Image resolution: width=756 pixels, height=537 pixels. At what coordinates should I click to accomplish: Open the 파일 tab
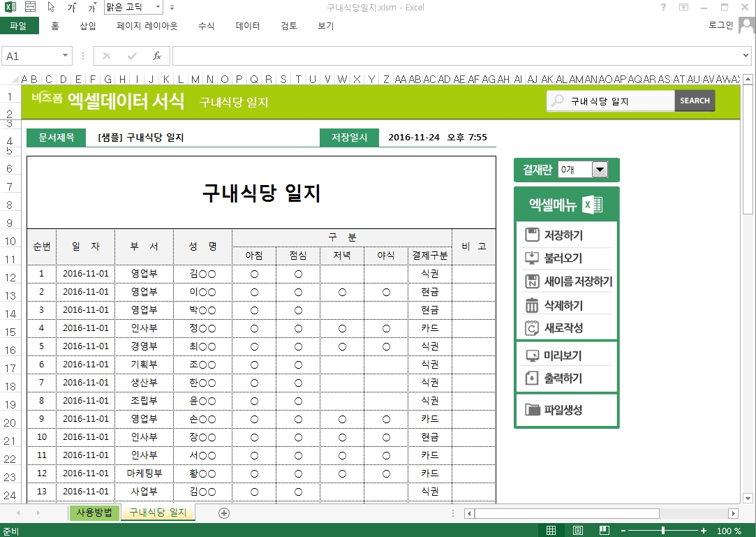tap(19, 26)
